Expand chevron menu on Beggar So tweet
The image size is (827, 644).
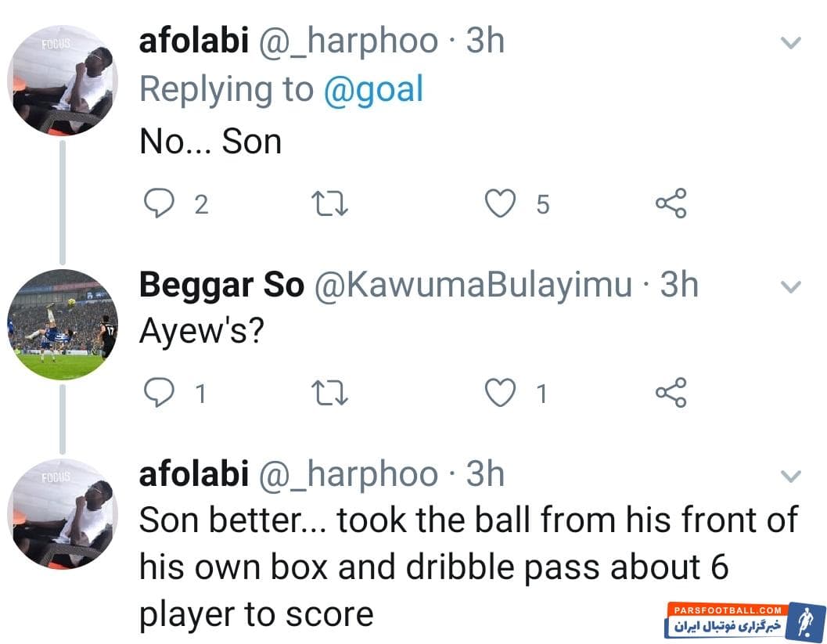point(792,287)
